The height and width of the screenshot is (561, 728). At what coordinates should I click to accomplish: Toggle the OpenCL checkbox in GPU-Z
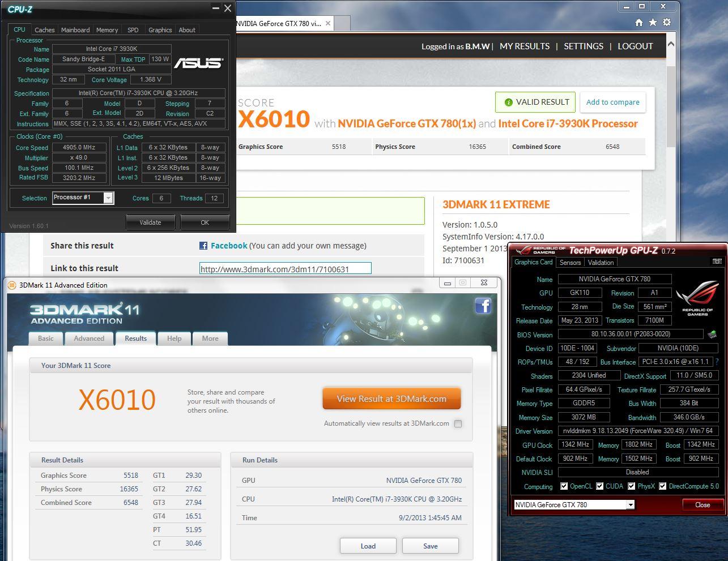tap(564, 486)
